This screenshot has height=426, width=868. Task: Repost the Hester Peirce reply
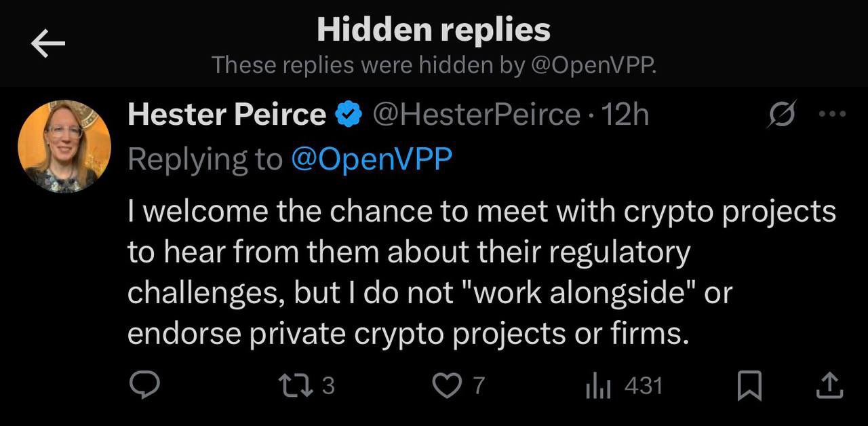[296, 386]
